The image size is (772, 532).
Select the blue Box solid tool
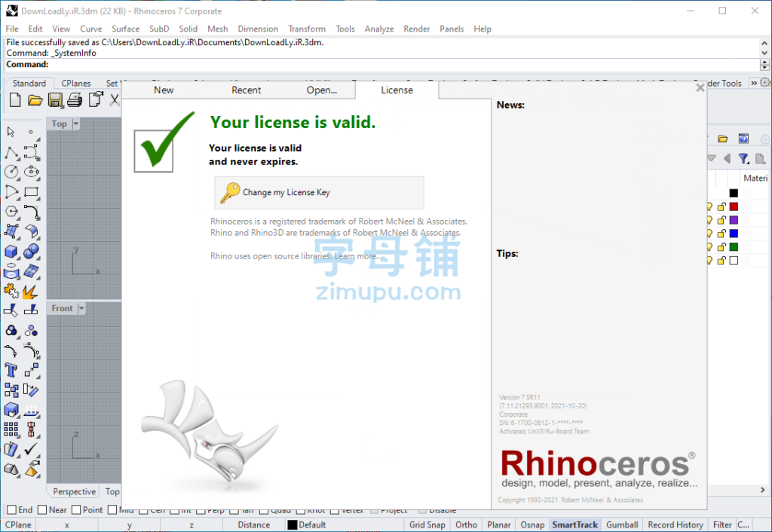[x=11, y=252]
